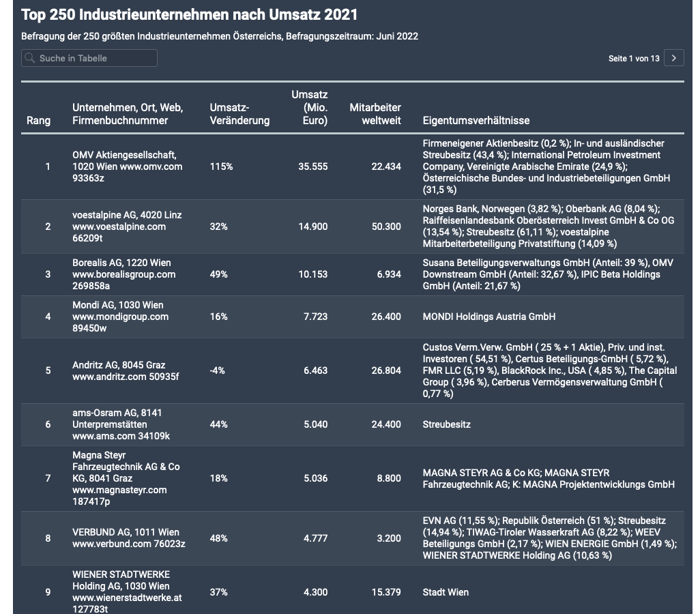Image resolution: width=700 pixels, height=614 pixels.
Task: Click rank number 9 in Wiener Stadtwerke row
Action: (48, 592)
